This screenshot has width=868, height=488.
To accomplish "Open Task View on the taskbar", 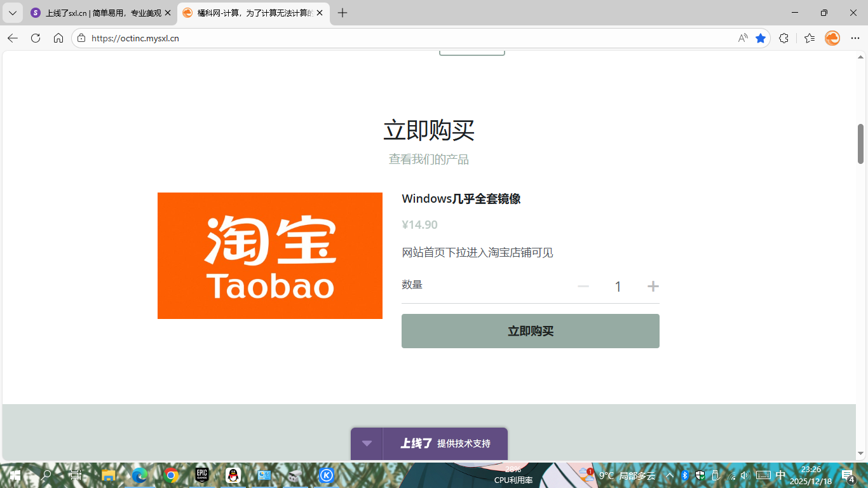I will point(76,475).
